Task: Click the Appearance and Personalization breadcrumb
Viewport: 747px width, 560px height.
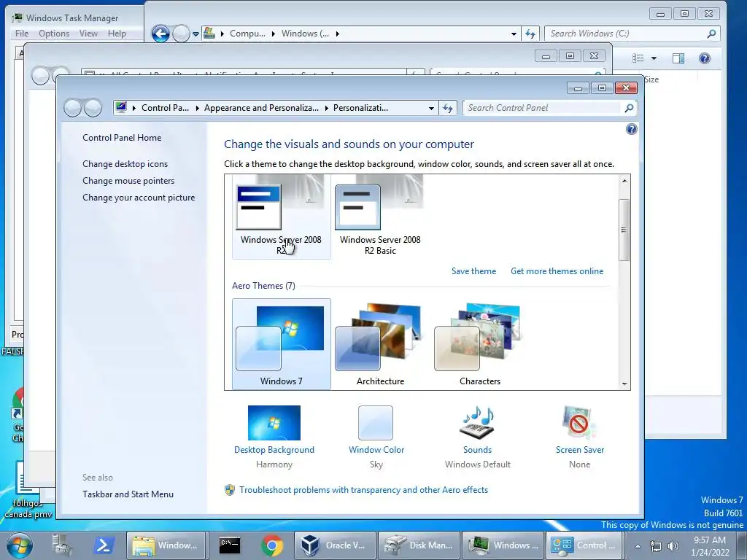Action: (262, 108)
